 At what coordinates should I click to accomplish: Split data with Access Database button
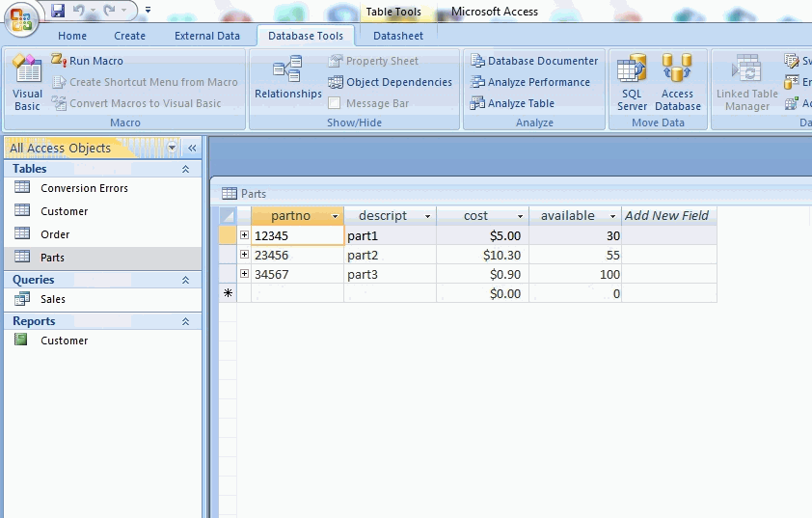677,83
